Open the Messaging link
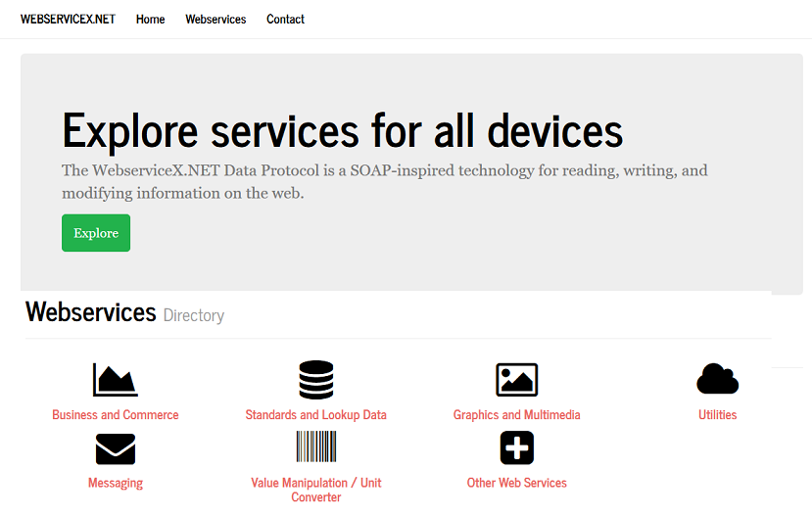The width and height of the screenshot is (812, 516). [116, 483]
